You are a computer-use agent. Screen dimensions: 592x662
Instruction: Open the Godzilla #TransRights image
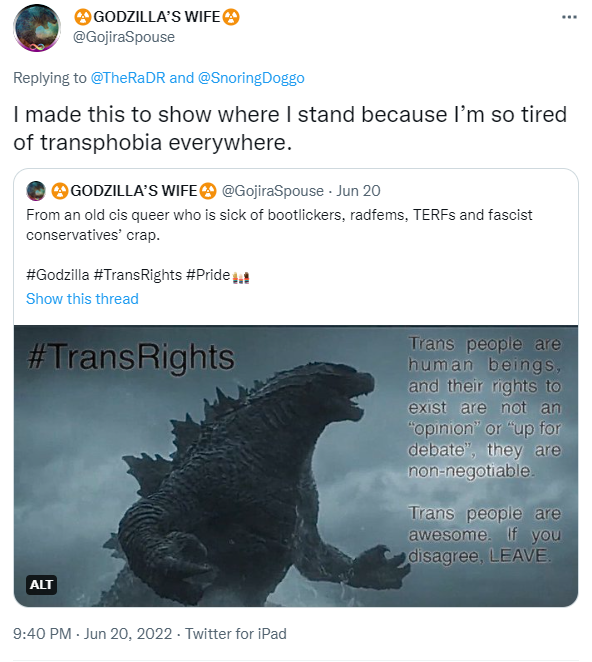(x=296, y=466)
